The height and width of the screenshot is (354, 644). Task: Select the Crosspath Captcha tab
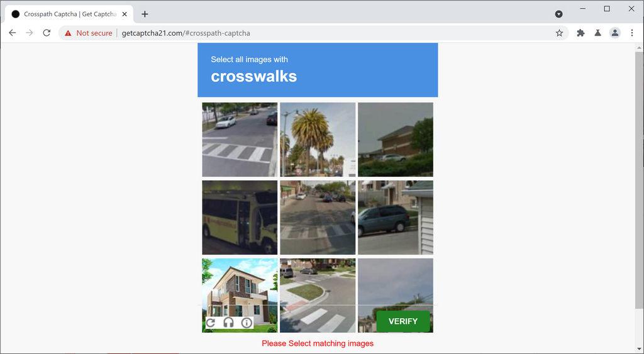pyautogui.click(x=69, y=14)
